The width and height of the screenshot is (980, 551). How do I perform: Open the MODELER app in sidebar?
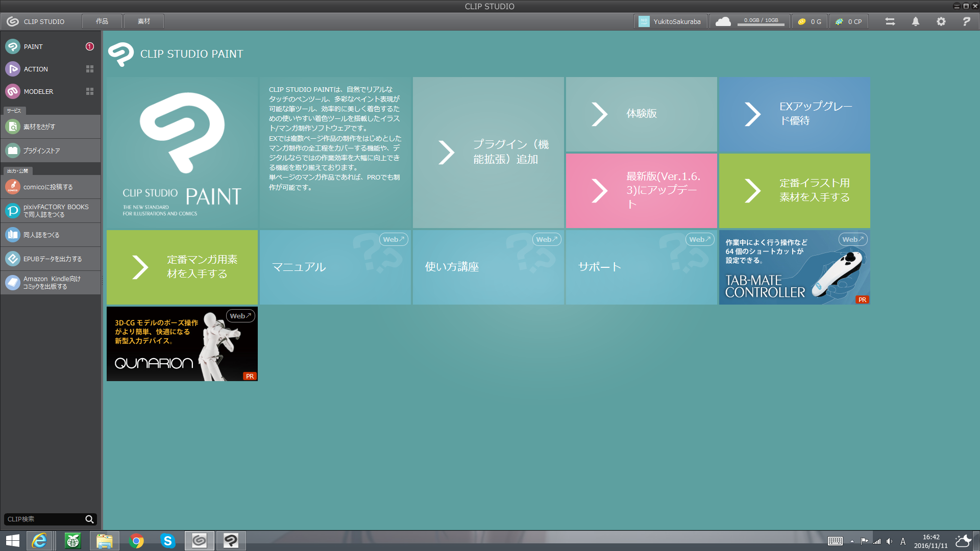(41, 91)
